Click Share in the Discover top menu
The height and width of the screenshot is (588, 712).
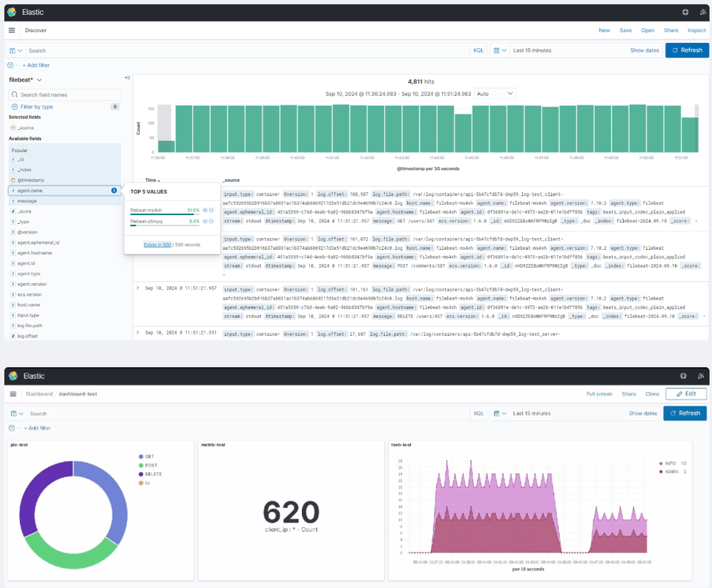[x=670, y=30]
